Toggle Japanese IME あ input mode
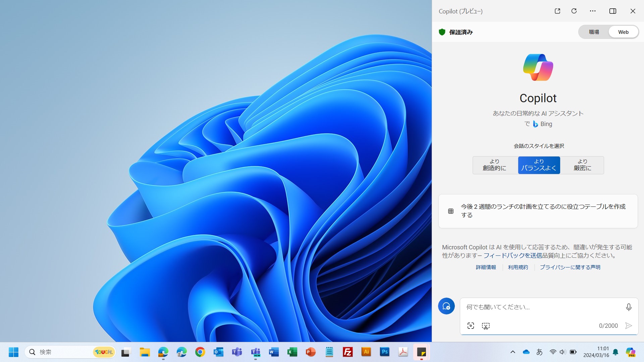Image resolution: width=644 pixels, height=362 pixels. (539, 352)
